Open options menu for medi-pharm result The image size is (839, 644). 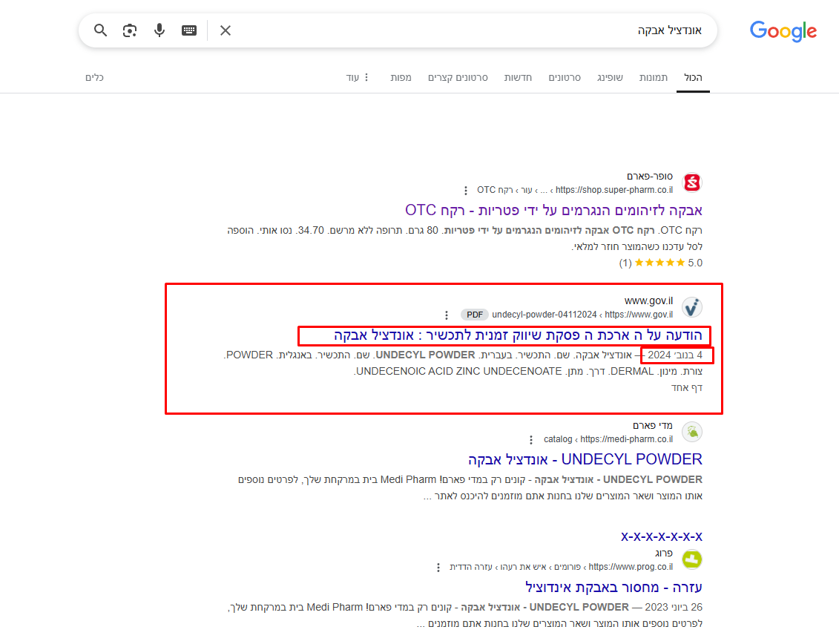[x=531, y=440]
